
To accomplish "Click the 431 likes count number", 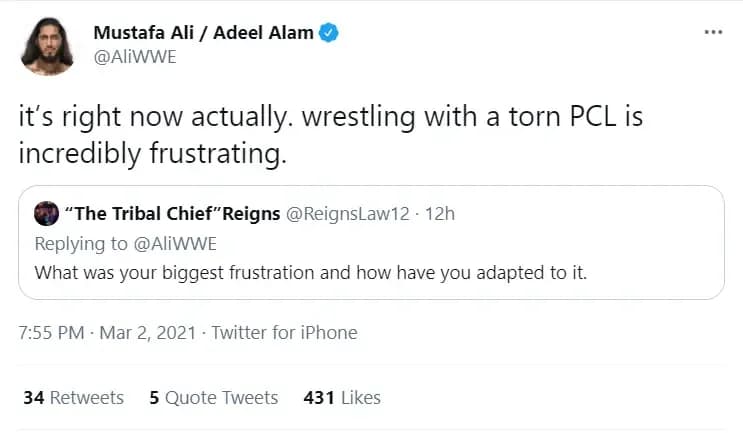I will (319, 398).
